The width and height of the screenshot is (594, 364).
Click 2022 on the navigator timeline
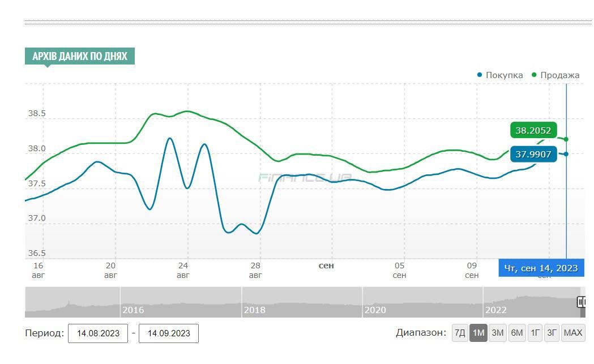[x=495, y=310]
